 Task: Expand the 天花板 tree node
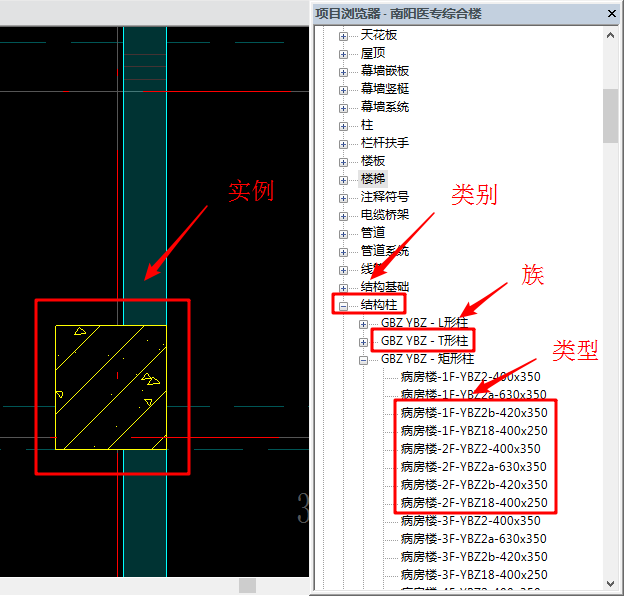coord(343,37)
